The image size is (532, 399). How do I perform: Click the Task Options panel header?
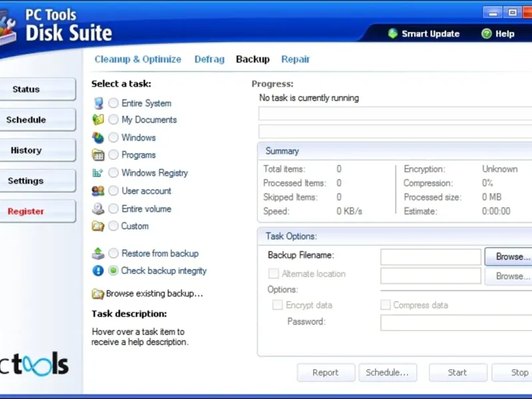[x=395, y=236]
